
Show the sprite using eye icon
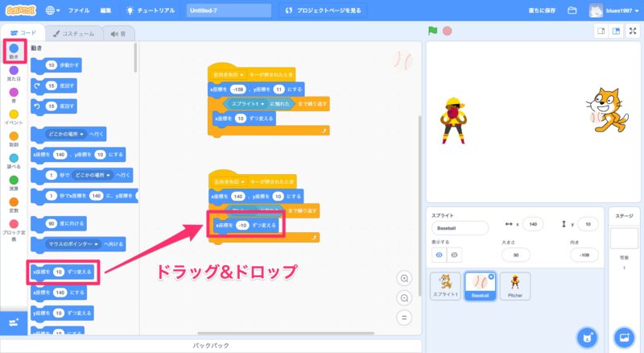[440, 255]
